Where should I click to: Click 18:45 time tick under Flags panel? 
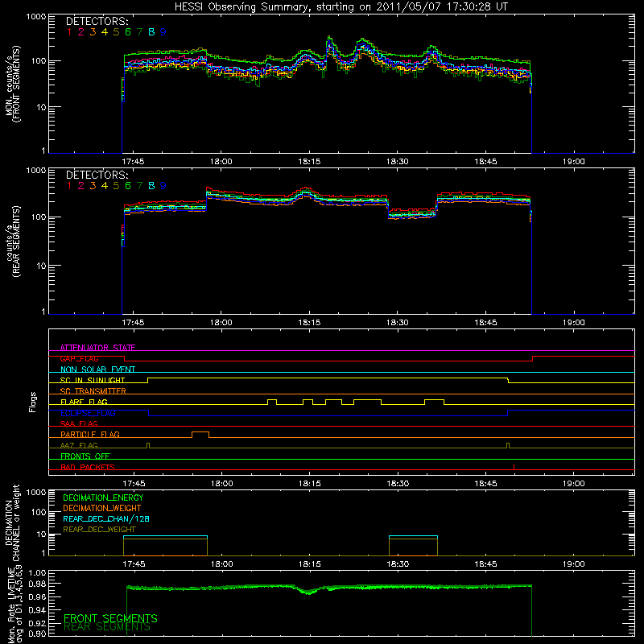(486, 484)
